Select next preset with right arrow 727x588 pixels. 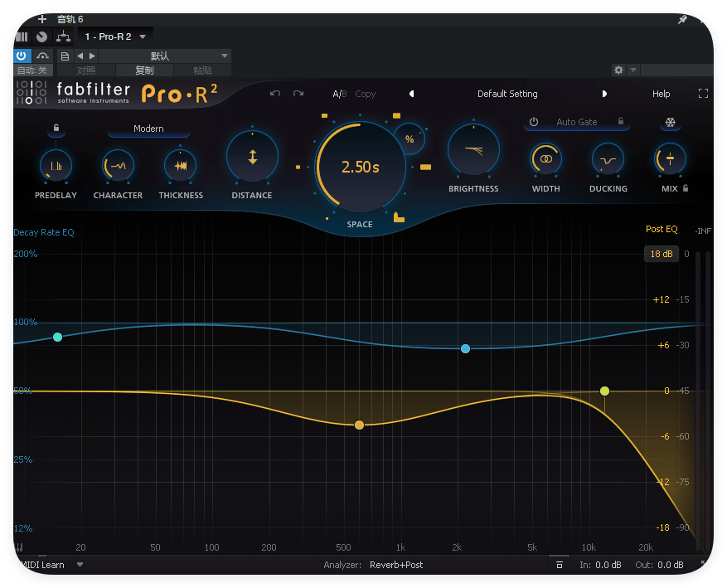pyautogui.click(x=604, y=94)
